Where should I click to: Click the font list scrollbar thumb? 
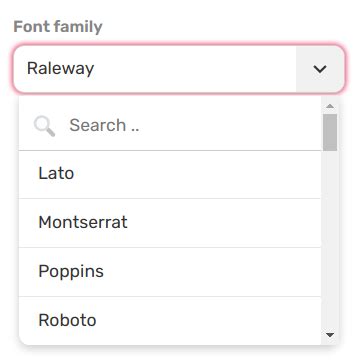click(x=330, y=132)
